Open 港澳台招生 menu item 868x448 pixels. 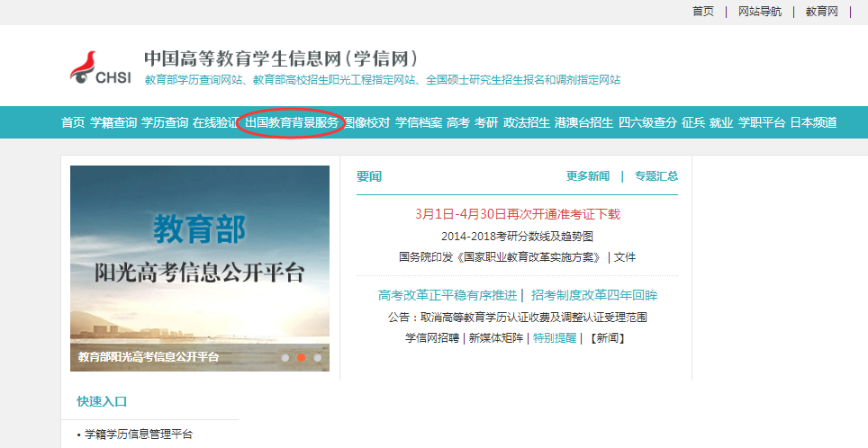584,122
